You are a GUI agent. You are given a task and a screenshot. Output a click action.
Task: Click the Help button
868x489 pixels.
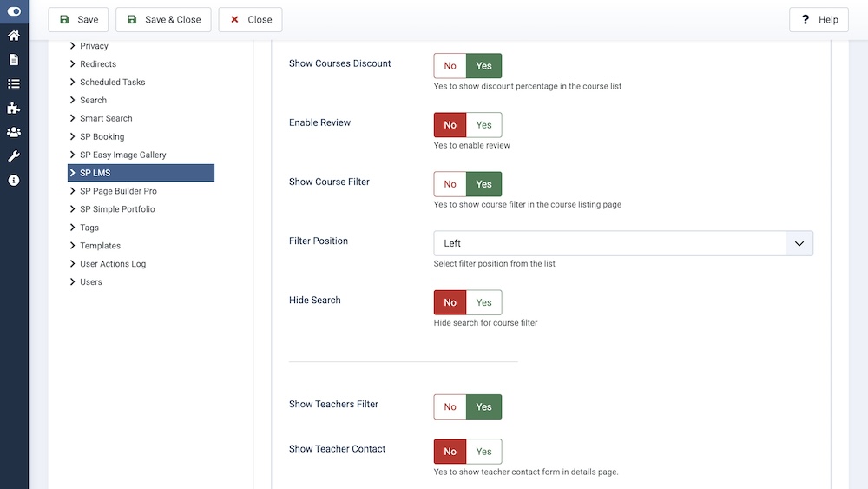[819, 20]
